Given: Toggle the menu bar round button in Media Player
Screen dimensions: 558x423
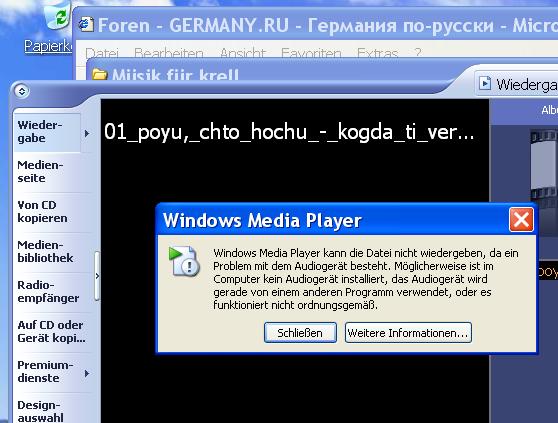Looking at the screenshot, I should tap(22, 91).
